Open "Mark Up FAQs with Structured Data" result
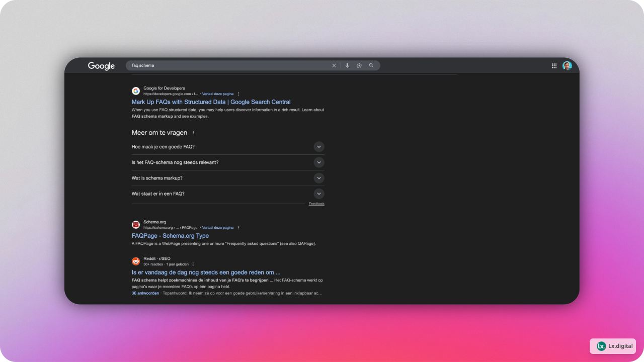The image size is (644, 362). (x=211, y=102)
